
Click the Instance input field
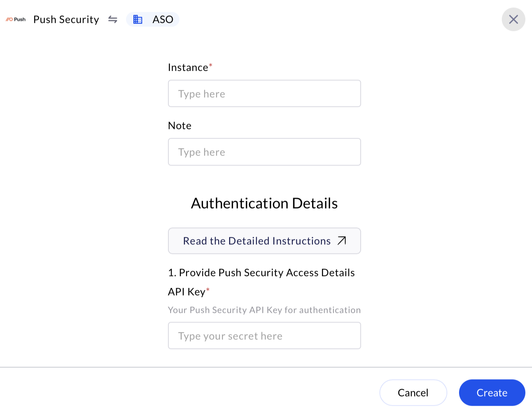pos(264,94)
